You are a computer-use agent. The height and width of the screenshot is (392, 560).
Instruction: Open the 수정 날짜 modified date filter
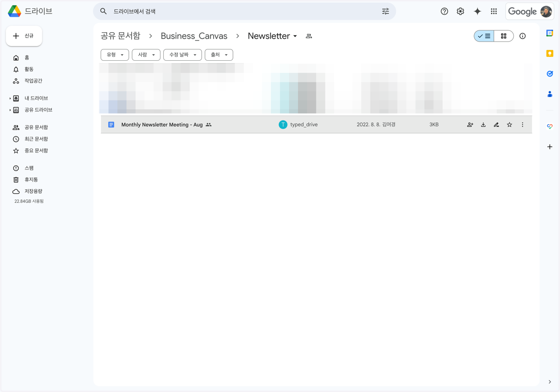(182, 55)
